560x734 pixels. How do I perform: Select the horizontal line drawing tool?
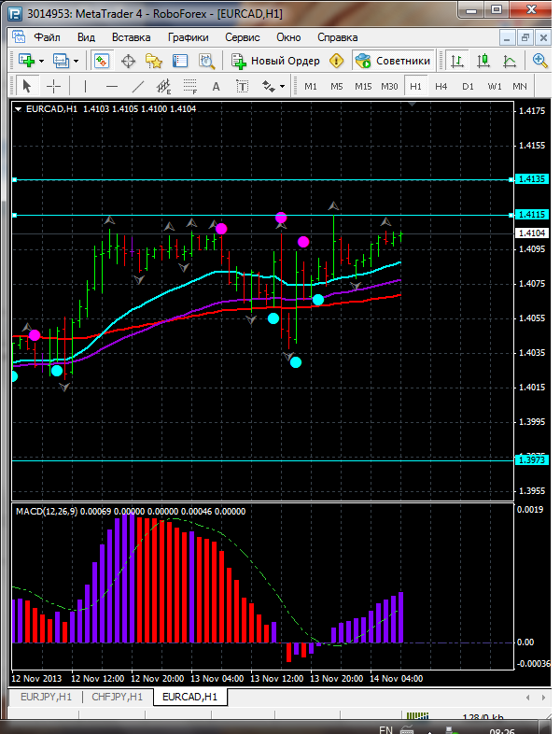[112, 86]
